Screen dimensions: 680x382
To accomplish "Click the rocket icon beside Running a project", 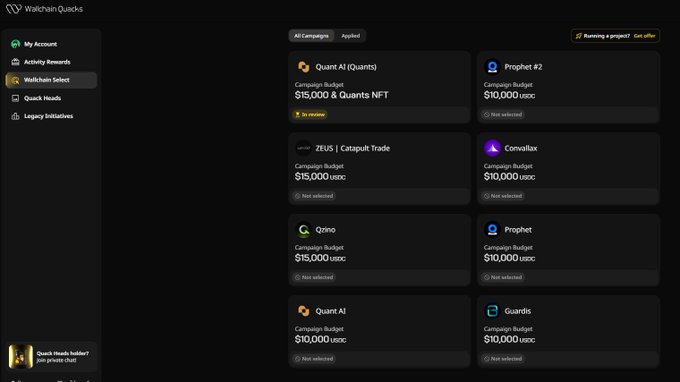I will [x=579, y=36].
